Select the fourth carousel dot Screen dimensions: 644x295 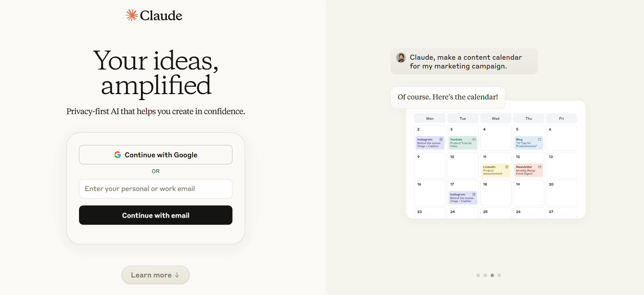(x=499, y=275)
